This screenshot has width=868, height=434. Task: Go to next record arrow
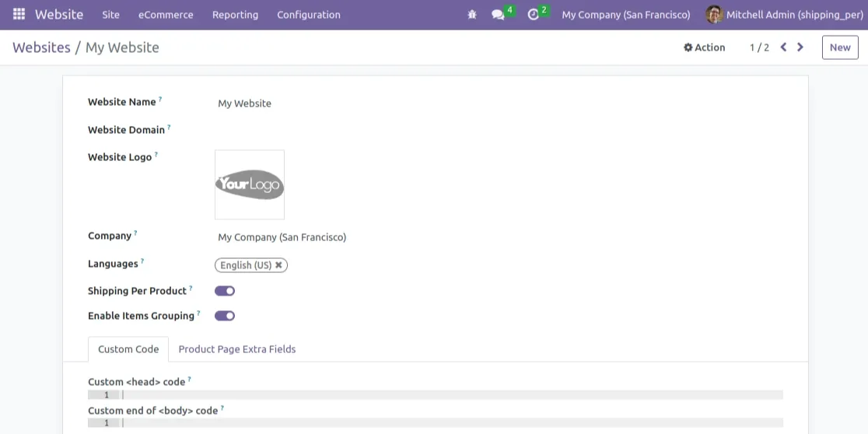click(800, 47)
